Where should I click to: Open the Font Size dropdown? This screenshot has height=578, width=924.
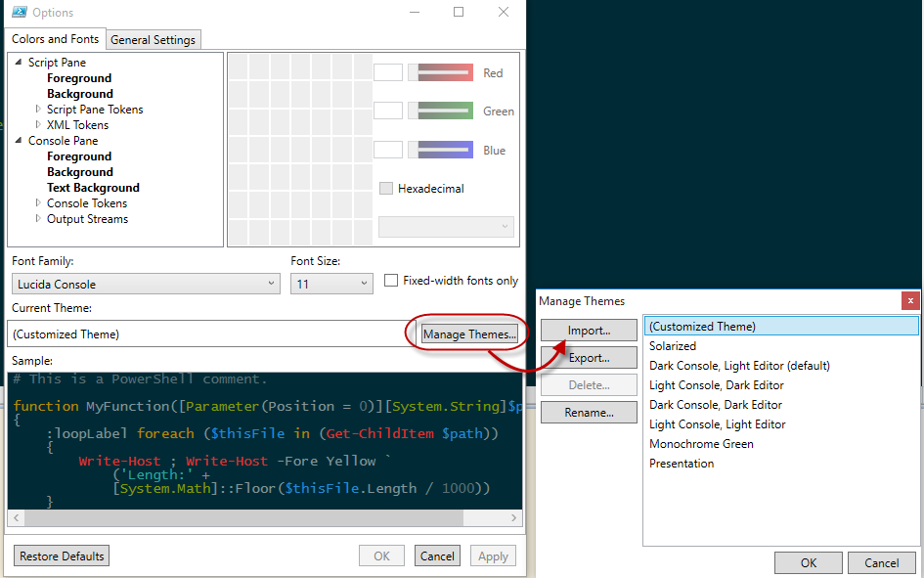(331, 285)
